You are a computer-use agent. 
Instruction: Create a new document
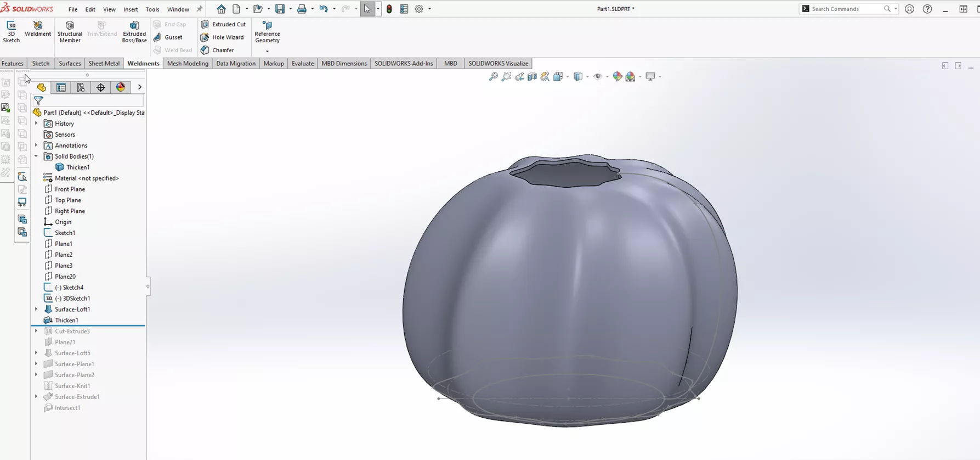click(x=236, y=9)
